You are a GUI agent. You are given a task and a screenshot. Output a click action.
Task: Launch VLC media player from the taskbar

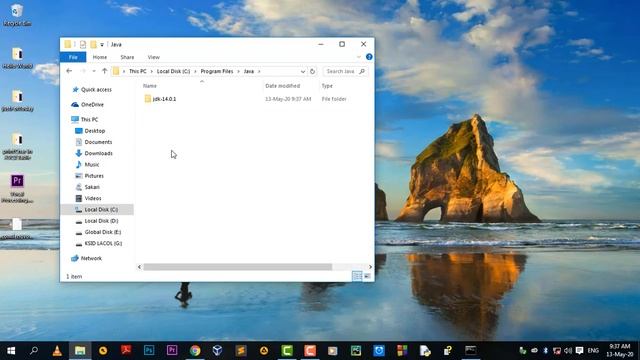57,351
